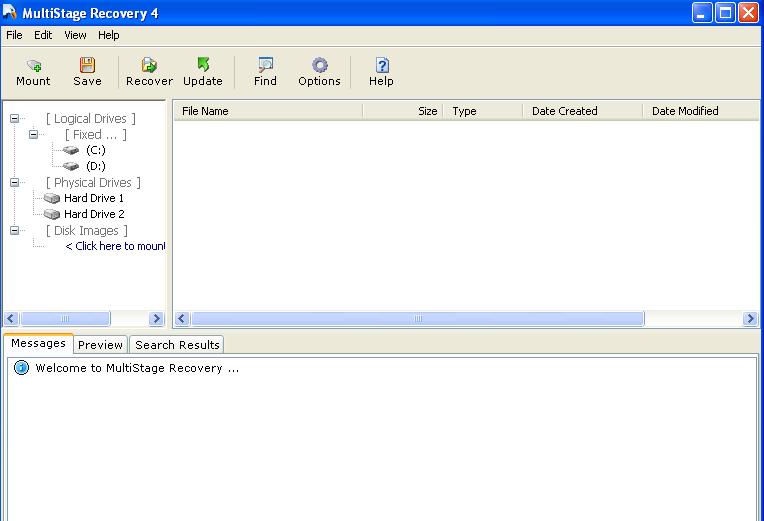This screenshot has width=764, height=521.
Task: Select the '[ Logical Drives ]' tree label
Action: coord(90,118)
